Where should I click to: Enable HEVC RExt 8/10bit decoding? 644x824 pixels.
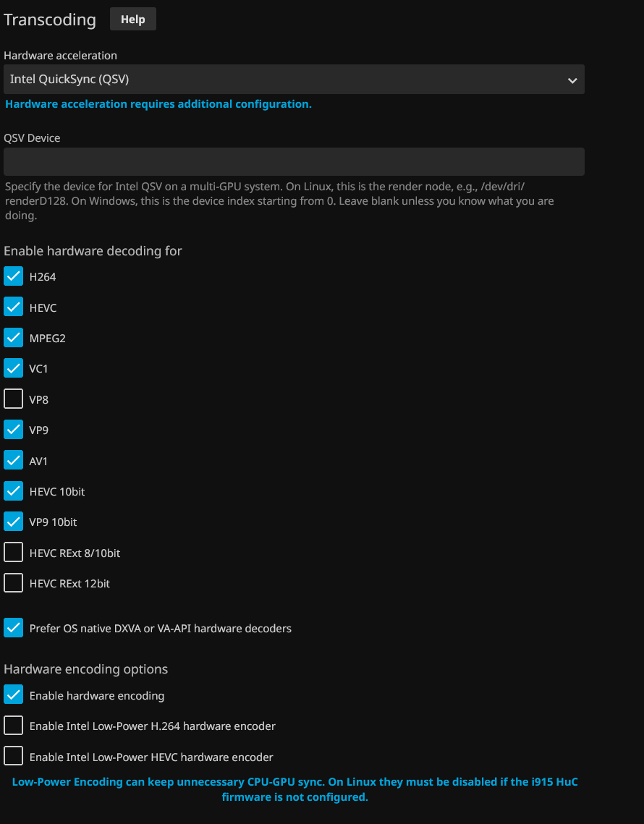click(x=14, y=553)
